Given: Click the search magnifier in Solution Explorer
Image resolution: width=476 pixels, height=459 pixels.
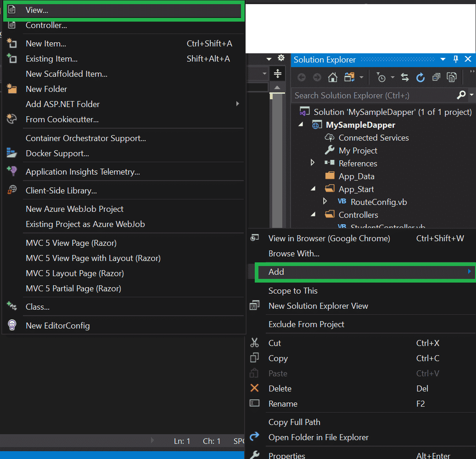Looking at the screenshot, I should point(461,95).
